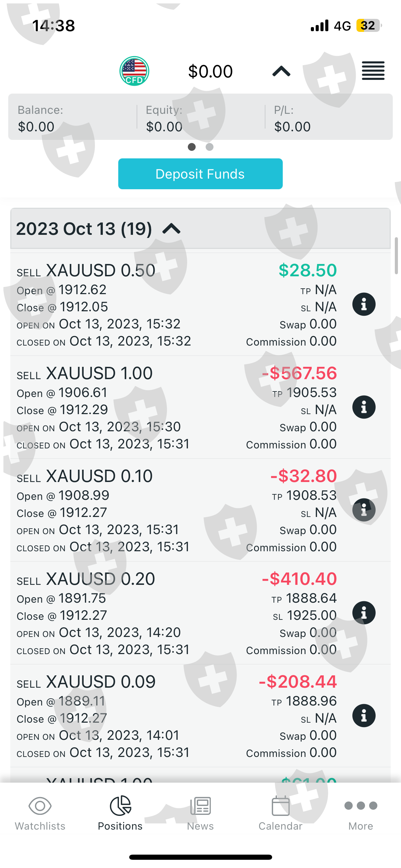This screenshot has width=401, height=868.
Task: Select the first summary page dot
Action: coord(192,147)
